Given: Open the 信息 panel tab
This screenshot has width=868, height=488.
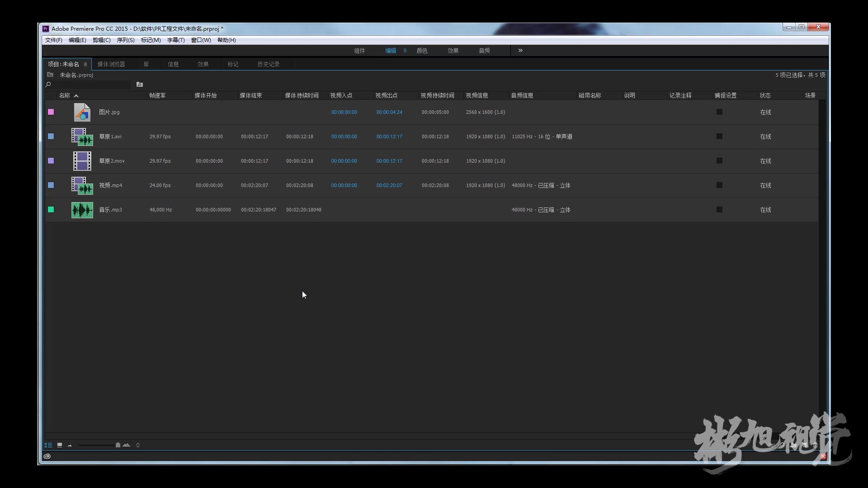Looking at the screenshot, I should click(x=173, y=64).
